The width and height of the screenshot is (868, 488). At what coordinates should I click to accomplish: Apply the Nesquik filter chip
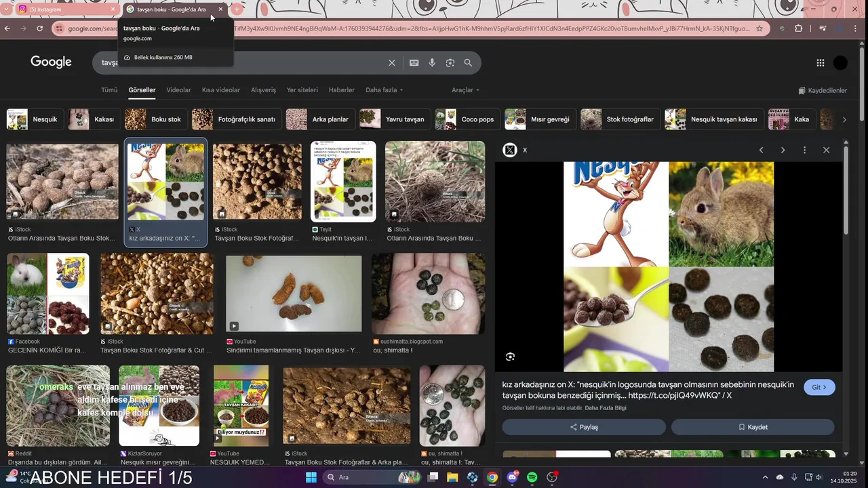[35, 119]
